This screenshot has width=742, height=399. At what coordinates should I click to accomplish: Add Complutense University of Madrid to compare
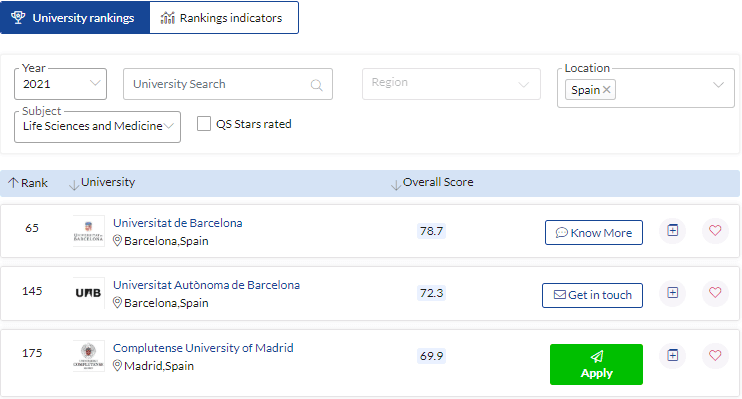pos(672,355)
